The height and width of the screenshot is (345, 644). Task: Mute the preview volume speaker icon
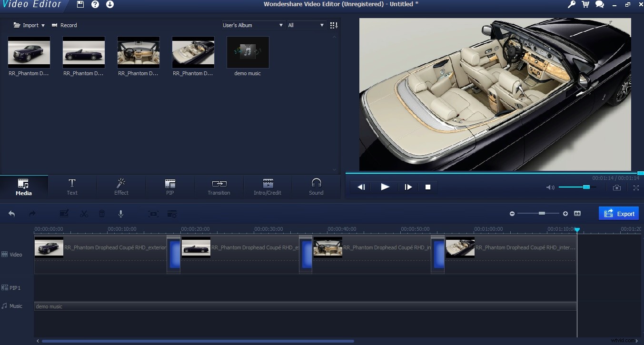pos(550,187)
